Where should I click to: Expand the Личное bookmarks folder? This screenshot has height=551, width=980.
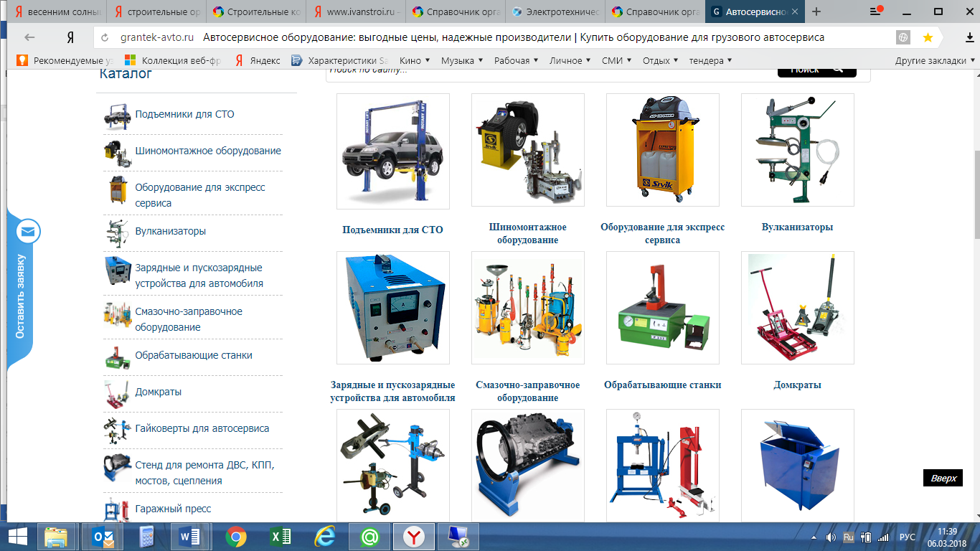[570, 61]
